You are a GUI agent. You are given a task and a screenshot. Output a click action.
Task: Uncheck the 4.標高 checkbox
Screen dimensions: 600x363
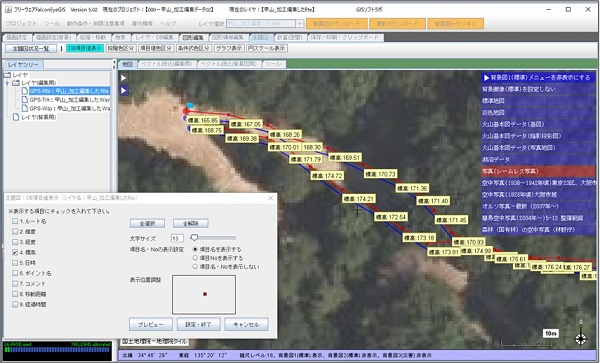[15, 252]
